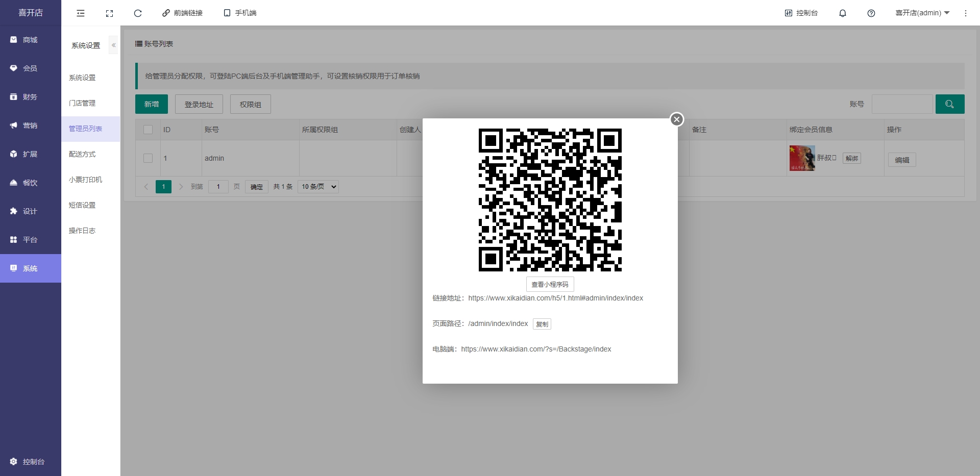Click the 账号列表 heading
Screen dimensions: 980x476
pyautogui.click(x=154, y=44)
